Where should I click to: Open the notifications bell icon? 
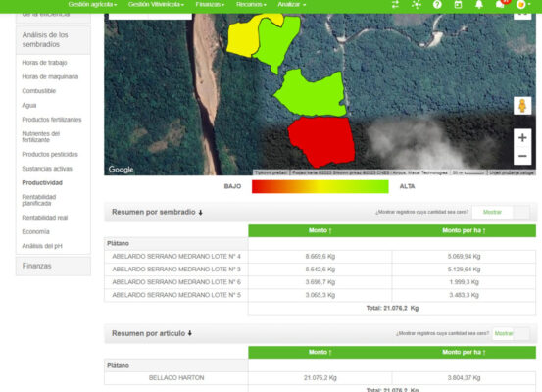(478, 5)
